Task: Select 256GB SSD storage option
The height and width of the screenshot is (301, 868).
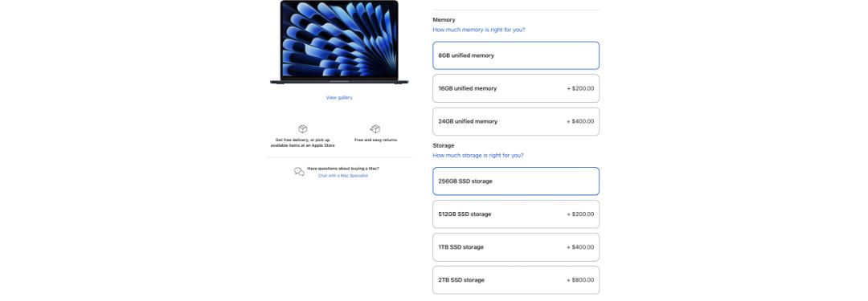Action: coord(516,181)
